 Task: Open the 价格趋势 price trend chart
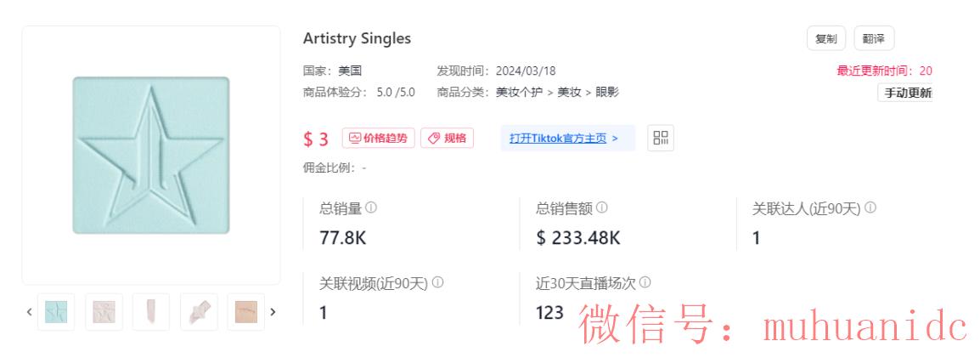point(378,138)
